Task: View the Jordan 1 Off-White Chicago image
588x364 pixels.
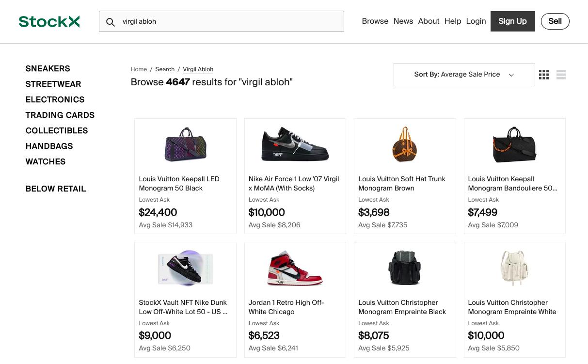Action: (295, 268)
